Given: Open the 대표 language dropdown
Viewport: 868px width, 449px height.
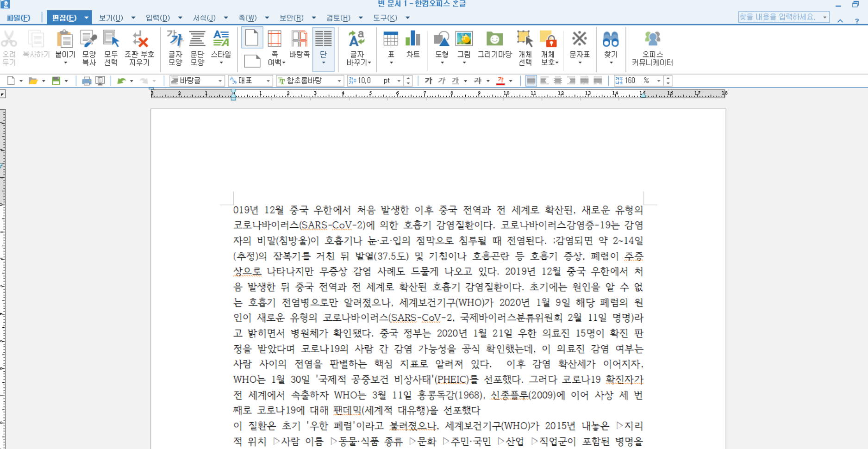Looking at the screenshot, I should (x=268, y=81).
